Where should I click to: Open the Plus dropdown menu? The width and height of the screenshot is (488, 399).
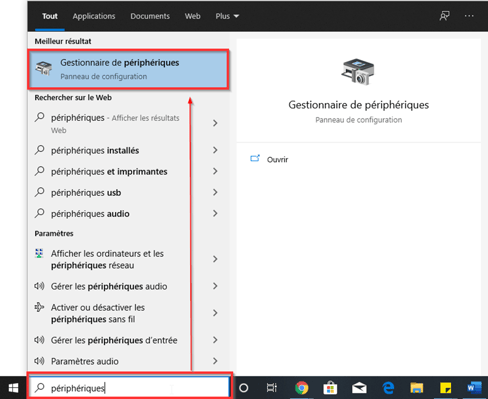[x=227, y=16]
